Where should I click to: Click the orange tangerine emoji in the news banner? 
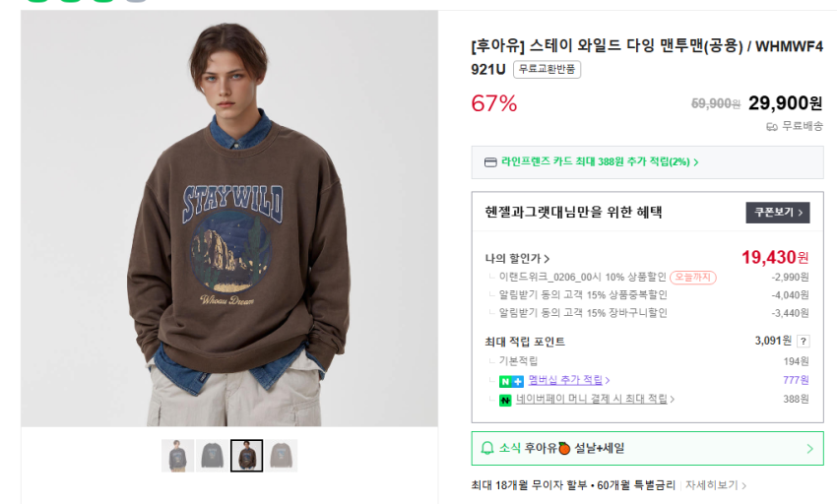[564, 449]
